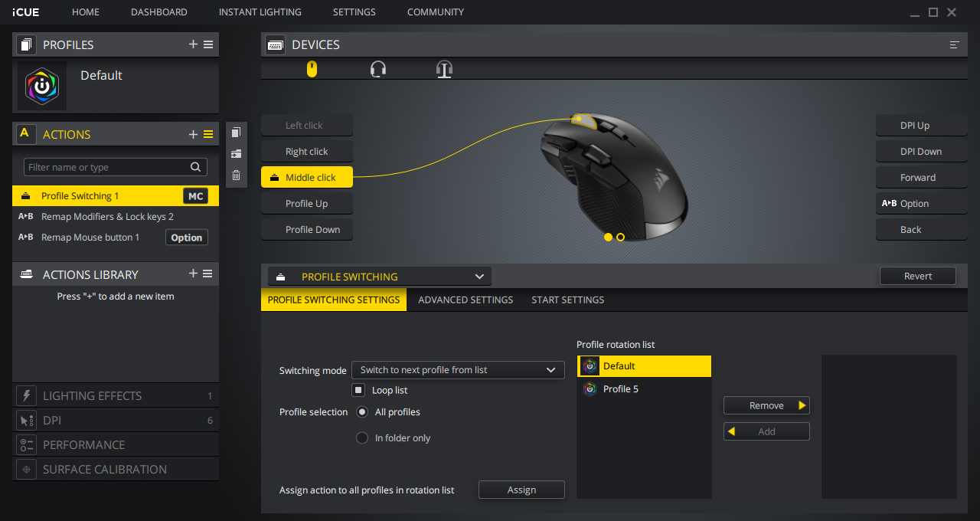Screen dimensions: 980x521
Task: Click the Devices keyboard header icon
Action: (276, 44)
